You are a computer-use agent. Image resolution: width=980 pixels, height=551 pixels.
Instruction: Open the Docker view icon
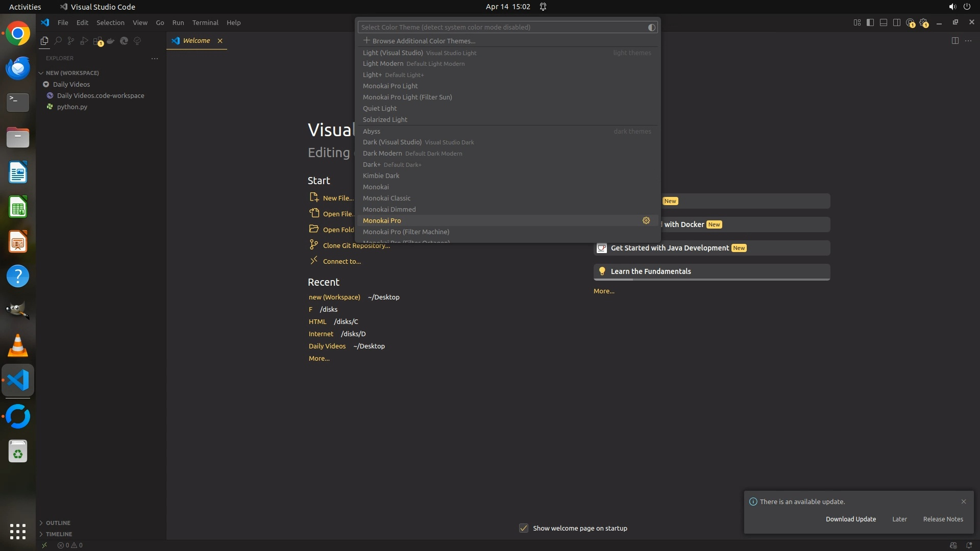pyautogui.click(x=111, y=41)
